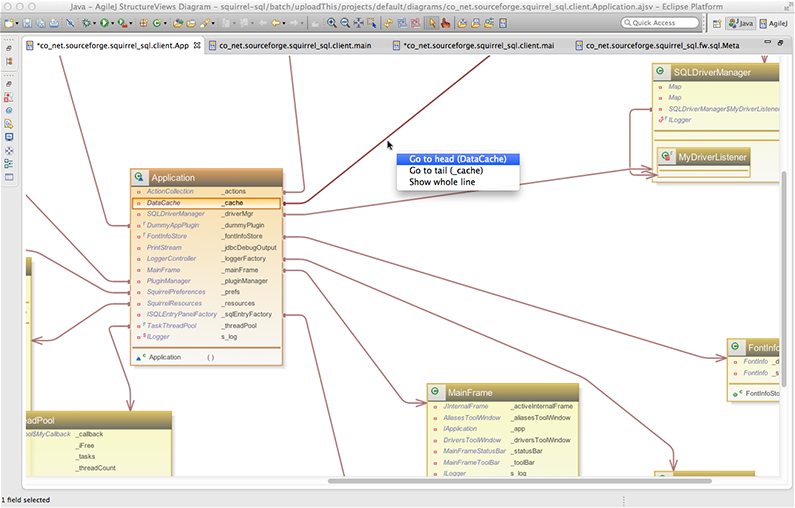Open the New wizard dropdown arrow
The width and height of the screenshot is (795, 508).
pyautogui.click(x=17, y=23)
